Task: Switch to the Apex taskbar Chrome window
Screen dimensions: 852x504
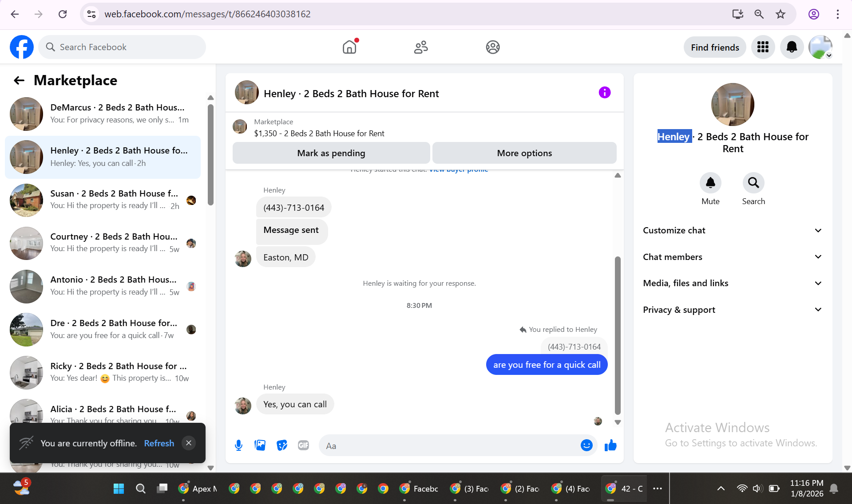Action: 198,488
